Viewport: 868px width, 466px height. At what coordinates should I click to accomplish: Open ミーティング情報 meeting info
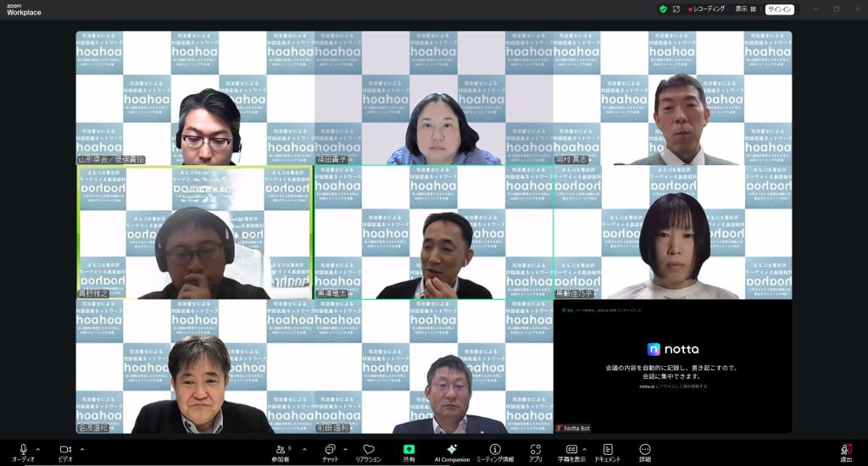coord(495,450)
